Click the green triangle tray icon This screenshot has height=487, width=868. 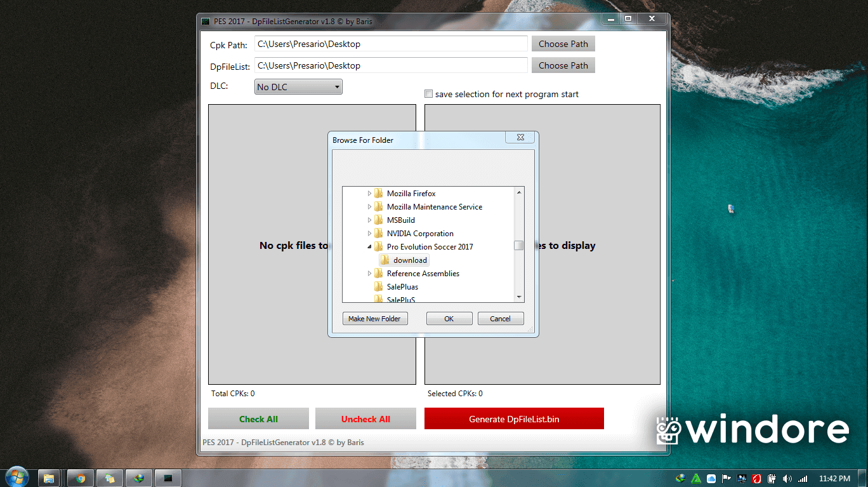pyautogui.click(x=696, y=478)
